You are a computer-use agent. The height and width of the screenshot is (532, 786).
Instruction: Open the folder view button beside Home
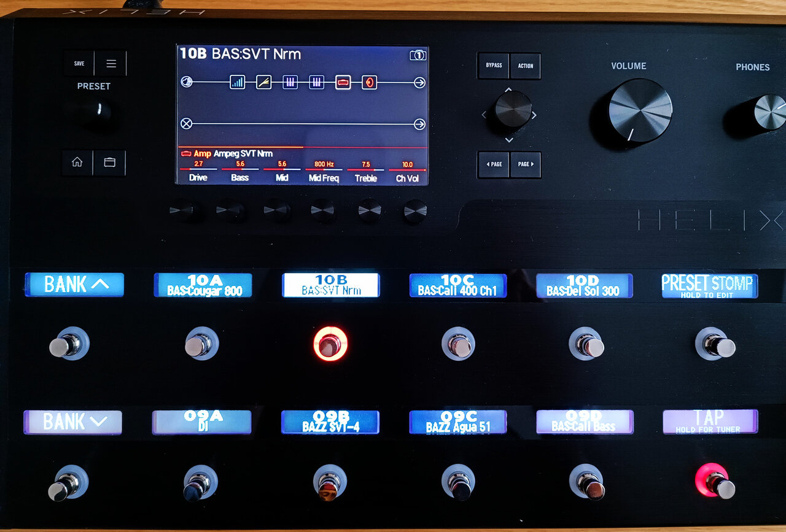tap(110, 163)
